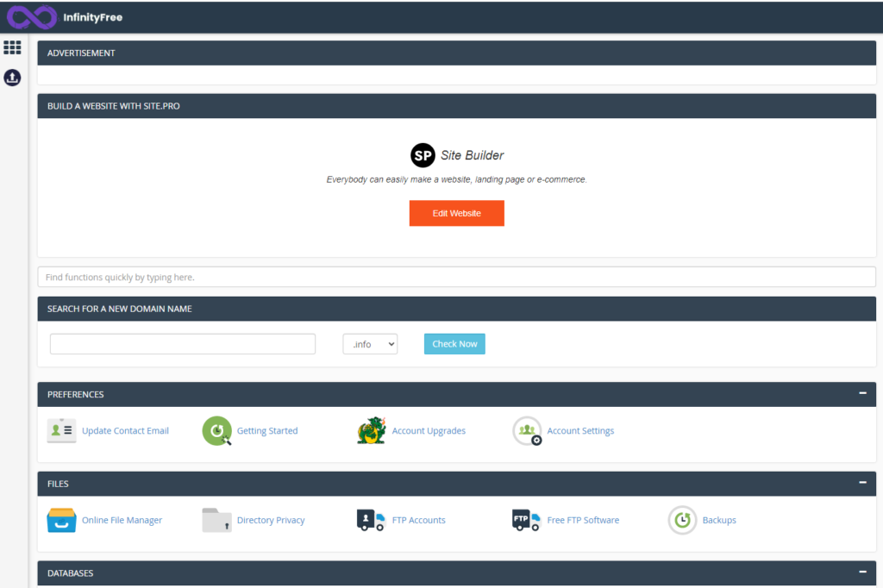Image resolution: width=883 pixels, height=588 pixels.
Task: Click the InfinityFree infinity logo
Action: [32, 17]
